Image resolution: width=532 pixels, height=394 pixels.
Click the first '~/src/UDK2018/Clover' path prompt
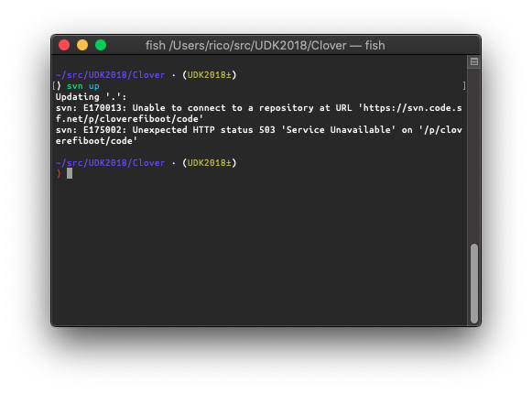pyautogui.click(x=110, y=75)
